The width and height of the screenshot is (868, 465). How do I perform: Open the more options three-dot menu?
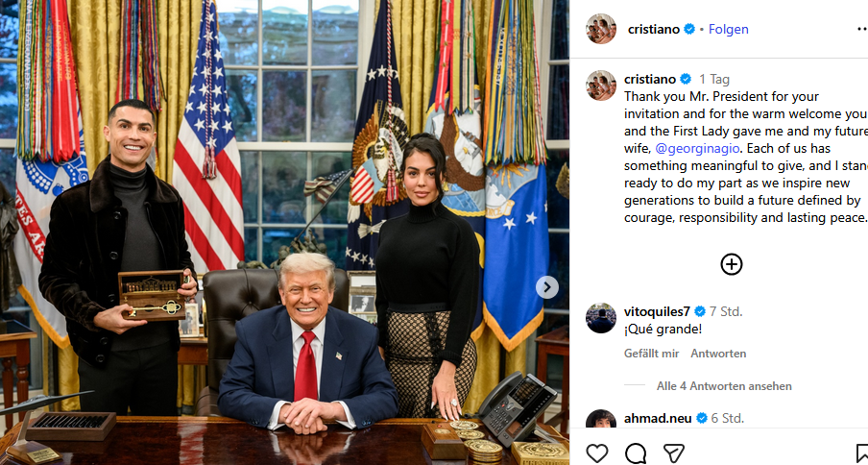(x=862, y=30)
